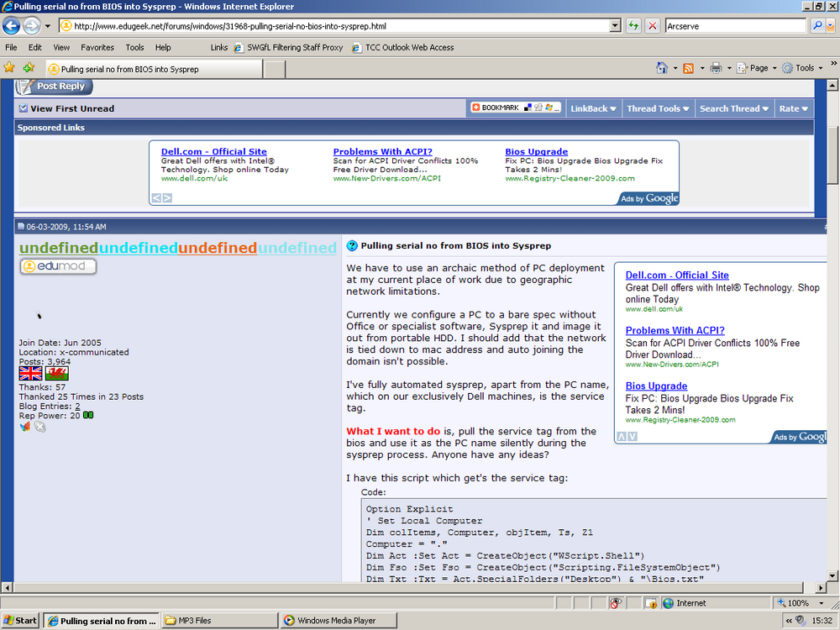Open the Favorites menu
The image size is (840, 630).
pyautogui.click(x=97, y=48)
